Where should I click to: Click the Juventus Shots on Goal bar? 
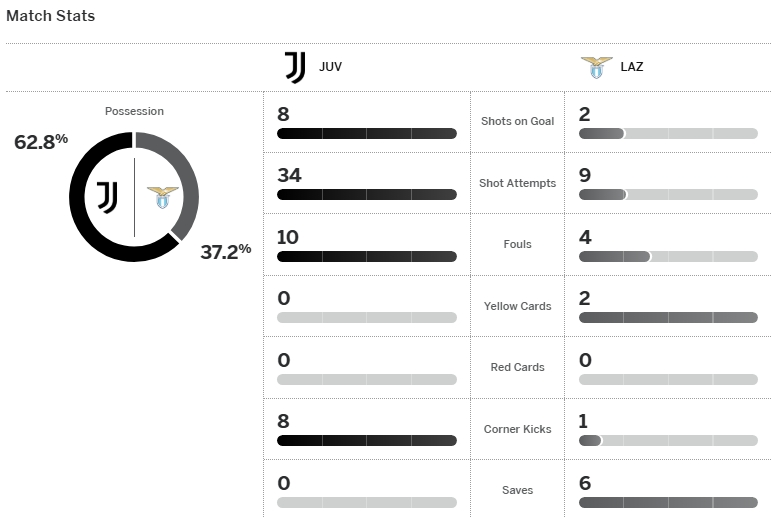click(x=366, y=133)
